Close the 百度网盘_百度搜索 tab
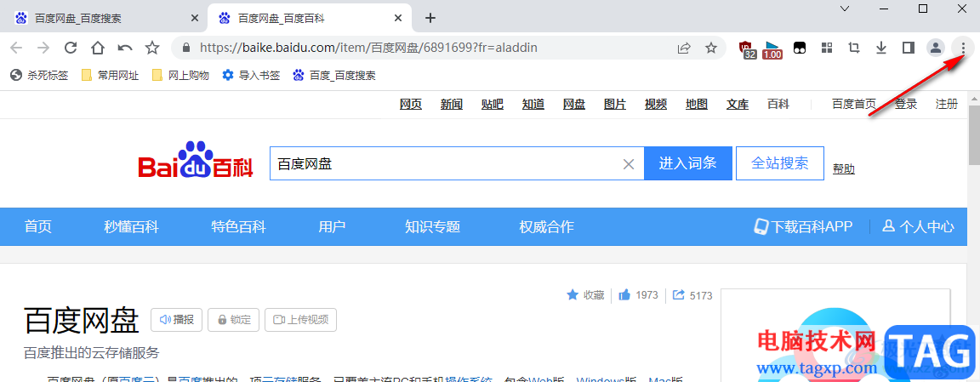980x382 pixels. click(195, 18)
